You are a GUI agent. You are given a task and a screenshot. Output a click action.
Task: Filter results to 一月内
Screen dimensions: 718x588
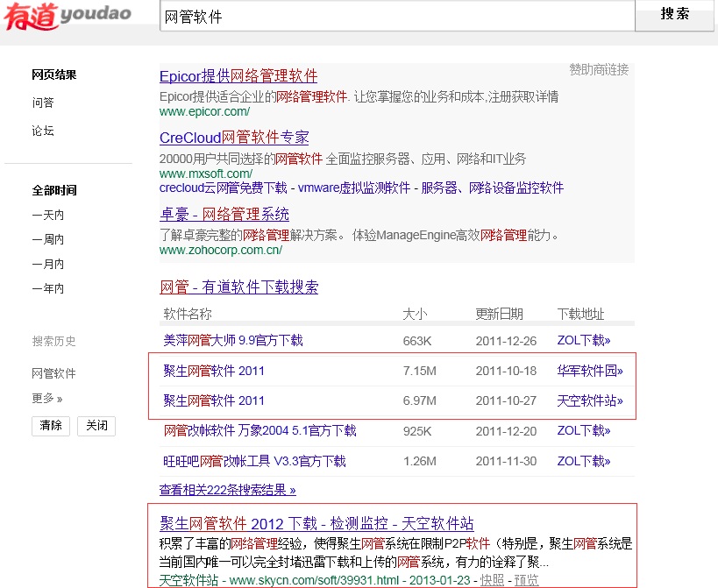[48, 264]
